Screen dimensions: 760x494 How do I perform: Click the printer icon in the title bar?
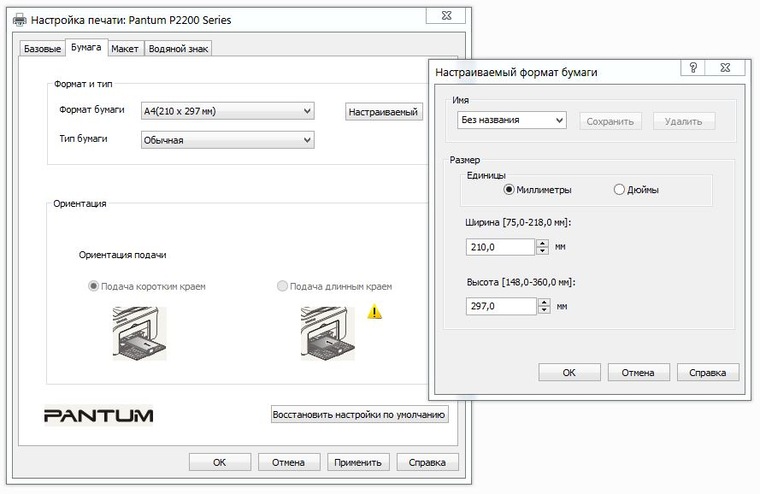[x=19, y=20]
